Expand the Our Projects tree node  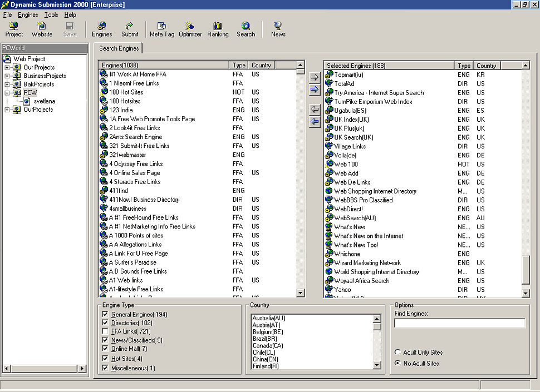tap(7, 67)
